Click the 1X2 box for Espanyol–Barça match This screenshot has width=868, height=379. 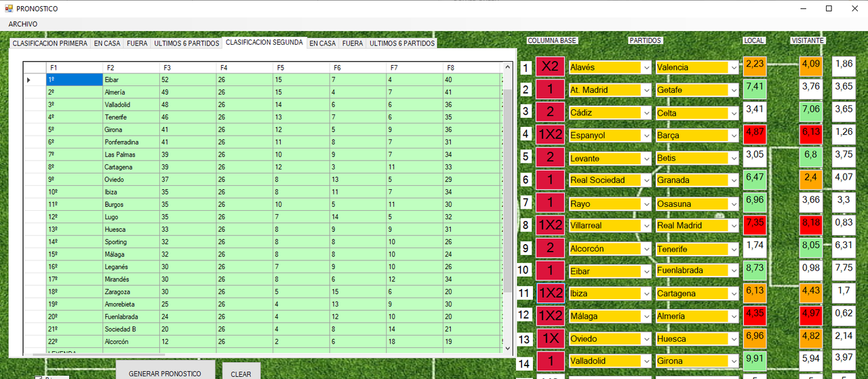[x=550, y=134]
